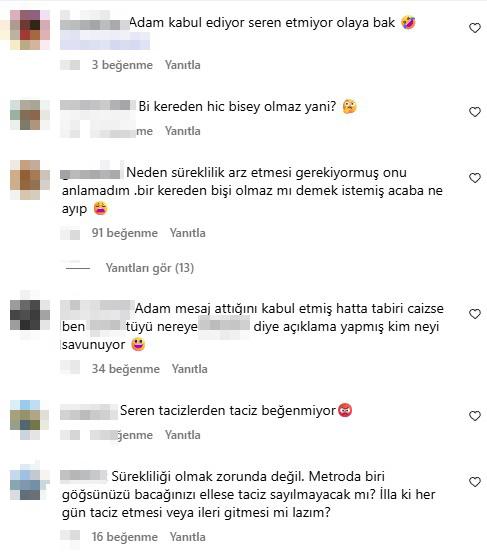Like the 'Neden süreklilik arz etmesi' comment
The height and width of the screenshot is (558, 487).
[475, 178]
